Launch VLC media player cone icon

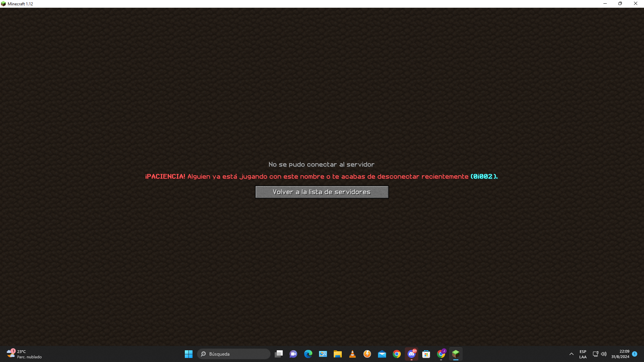pyautogui.click(x=352, y=354)
